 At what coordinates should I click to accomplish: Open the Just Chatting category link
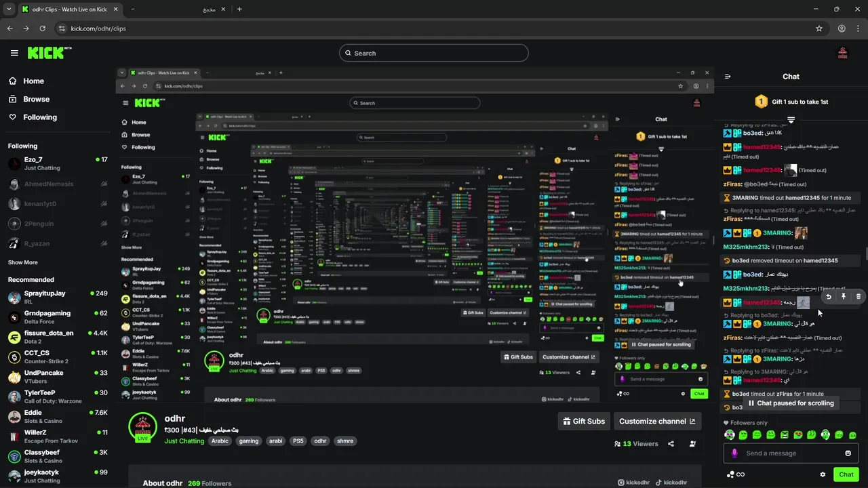(x=184, y=441)
